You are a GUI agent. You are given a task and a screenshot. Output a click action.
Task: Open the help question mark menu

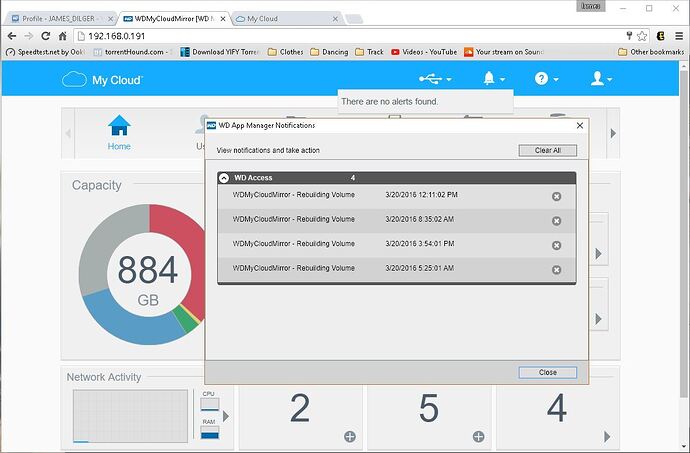point(546,79)
